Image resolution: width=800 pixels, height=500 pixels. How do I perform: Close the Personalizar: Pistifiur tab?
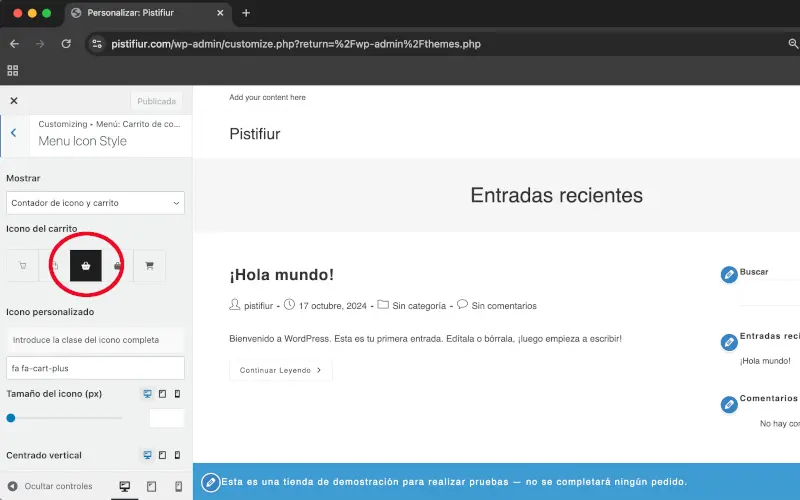click(220, 13)
